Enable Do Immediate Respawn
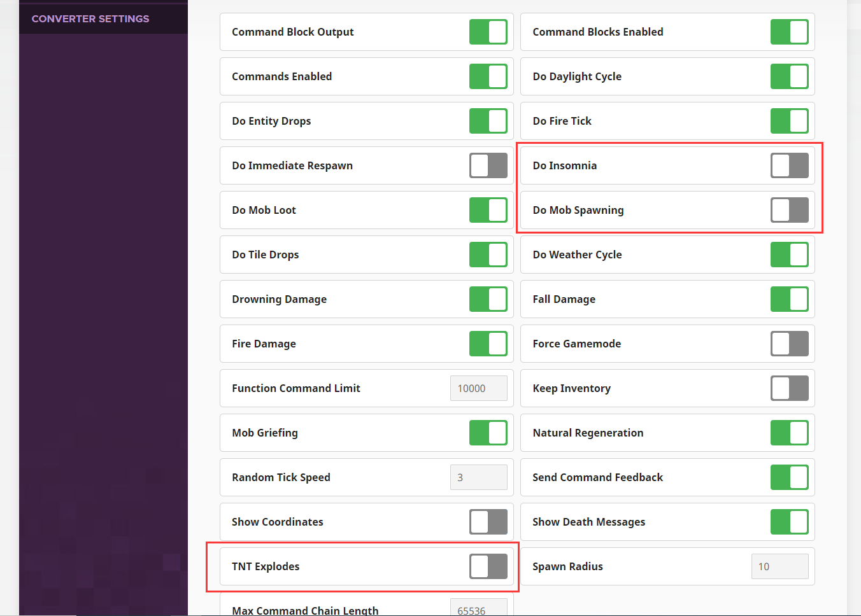Viewport: 861px width, 616px height. [488, 165]
